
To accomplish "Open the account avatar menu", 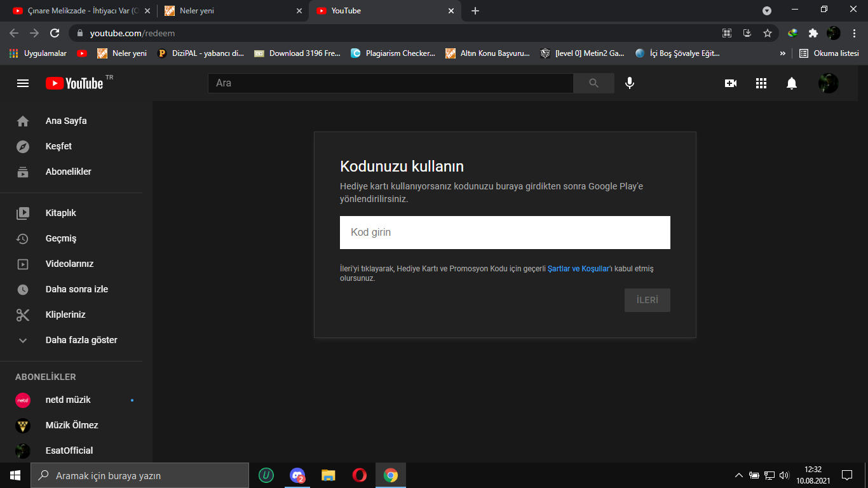I will (828, 83).
